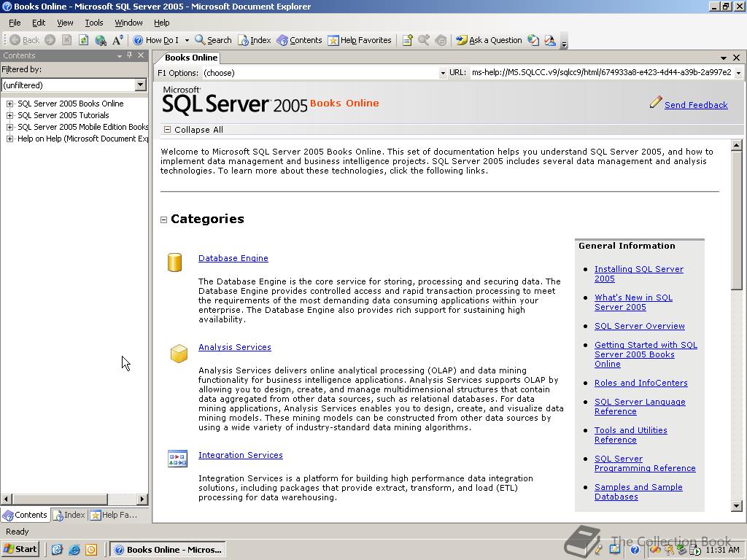Open the Database Engine link
This screenshot has height=560, width=747.
click(x=233, y=258)
